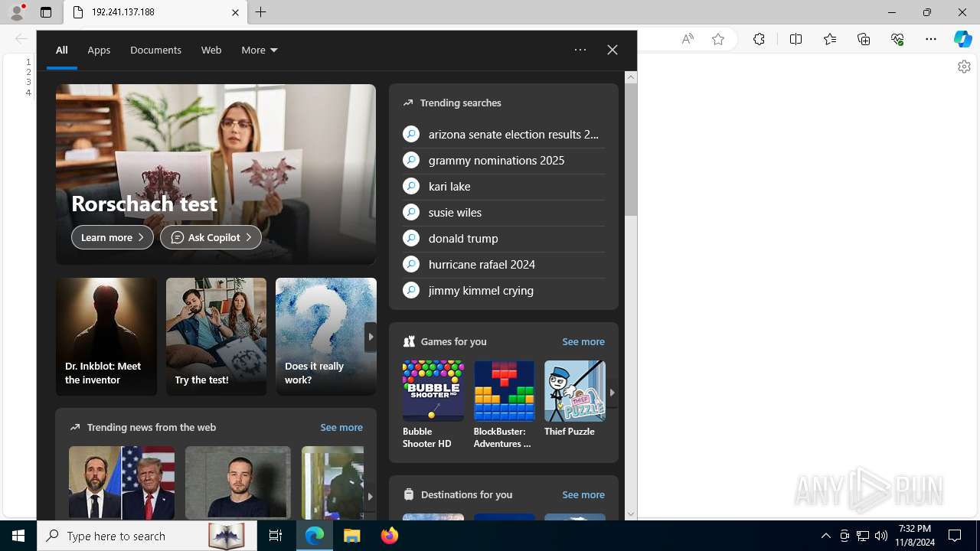Switch to the Web tab
The image size is (980, 551).
pos(211,50)
